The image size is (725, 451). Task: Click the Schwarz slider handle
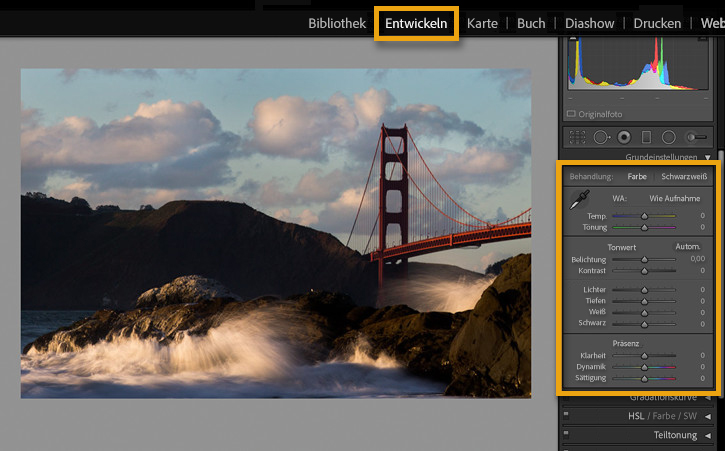[x=644, y=324]
